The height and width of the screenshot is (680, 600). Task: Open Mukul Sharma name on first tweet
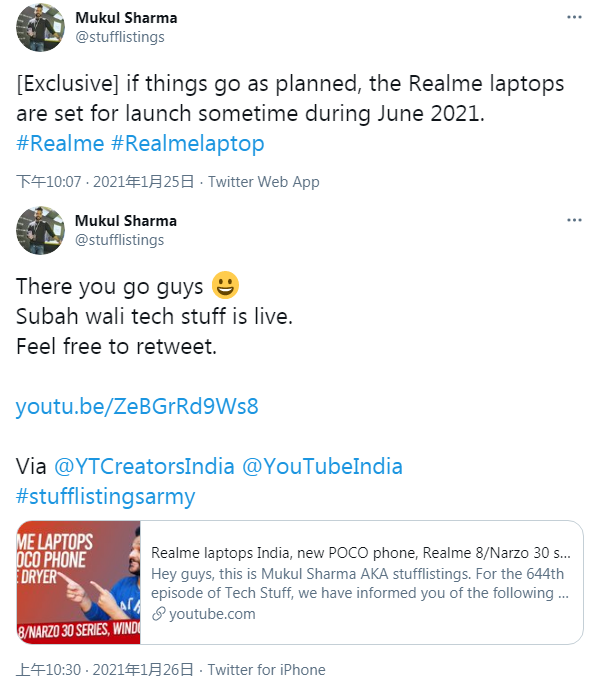pyautogui.click(x=126, y=18)
